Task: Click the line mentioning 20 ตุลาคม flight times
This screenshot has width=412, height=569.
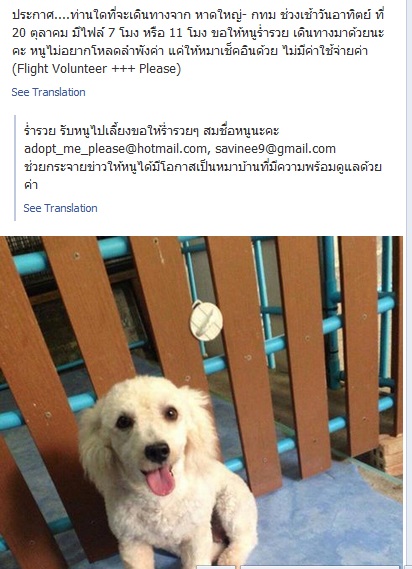Action: 198,33
